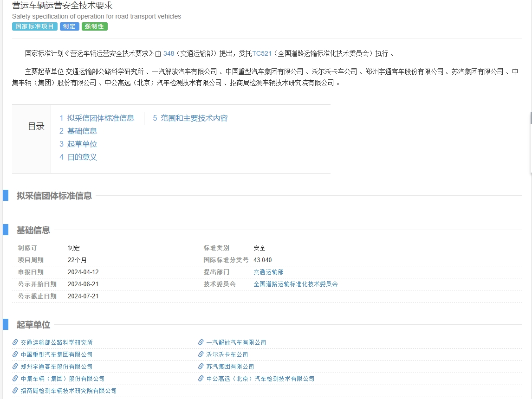This screenshot has height=399, width=532.
Task: Click link icon beside 沃尔沃卡车公司
Action: click(201, 354)
